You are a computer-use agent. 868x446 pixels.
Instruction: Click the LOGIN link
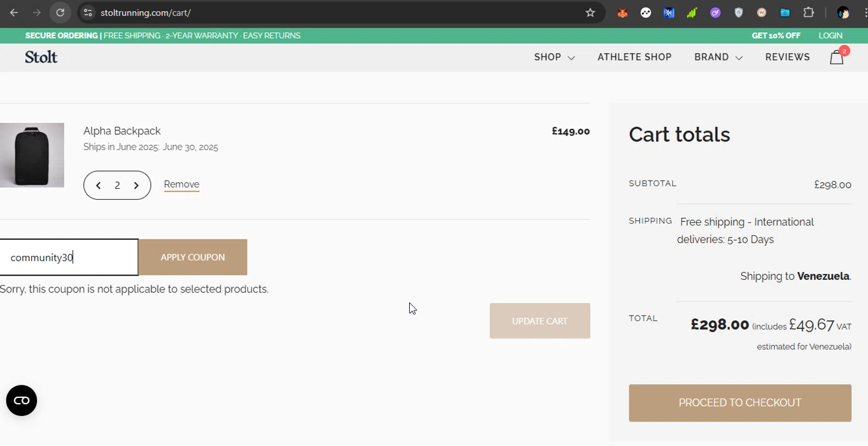[x=830, y=35]
